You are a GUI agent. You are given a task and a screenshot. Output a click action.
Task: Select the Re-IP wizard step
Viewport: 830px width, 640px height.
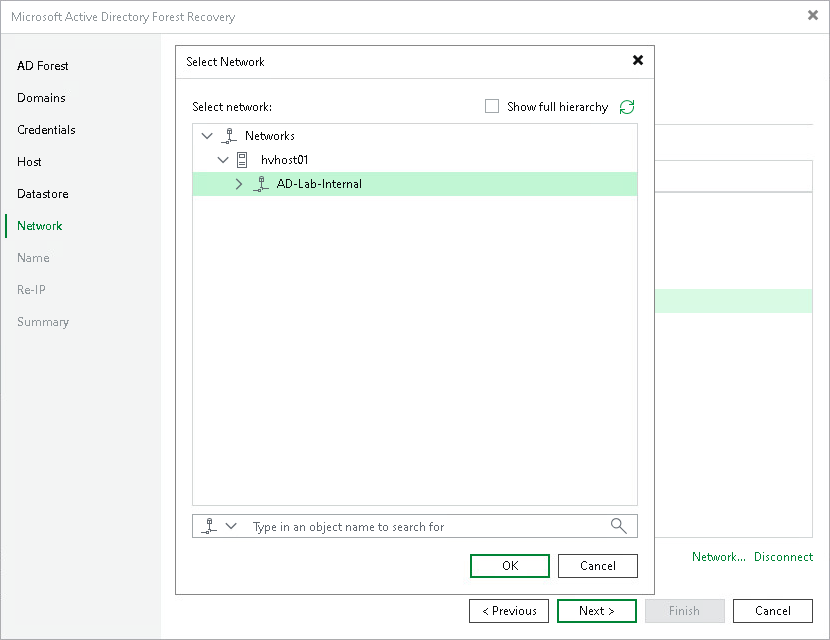pyautogui.click(x=31, y=290)
